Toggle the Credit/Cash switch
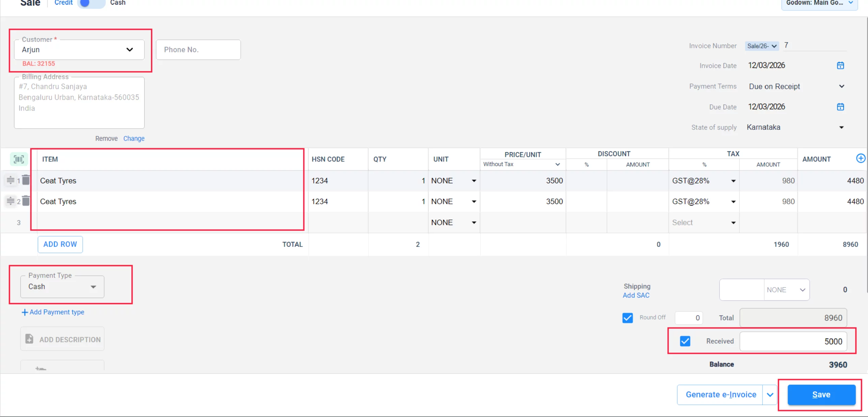Image resolution: width=868 pixels, height=417 pixels. tap(90, 3)
